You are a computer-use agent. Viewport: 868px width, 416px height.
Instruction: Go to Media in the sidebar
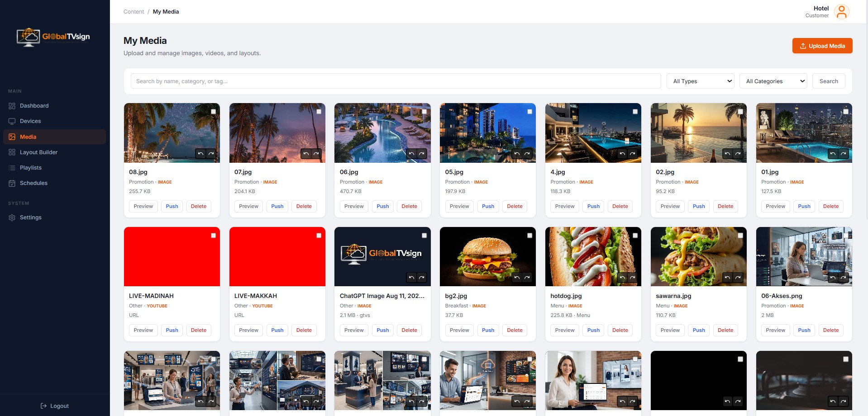point(55,137)
